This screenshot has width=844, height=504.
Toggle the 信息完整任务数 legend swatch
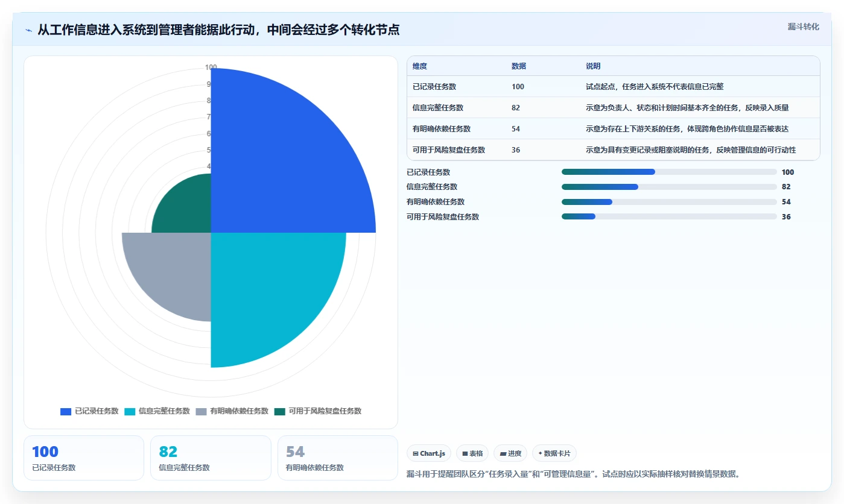coord(130,412)
